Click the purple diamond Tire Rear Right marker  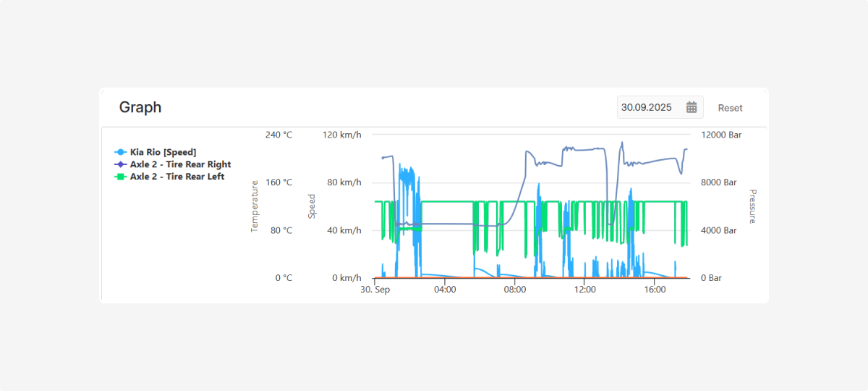click(121, 164)
